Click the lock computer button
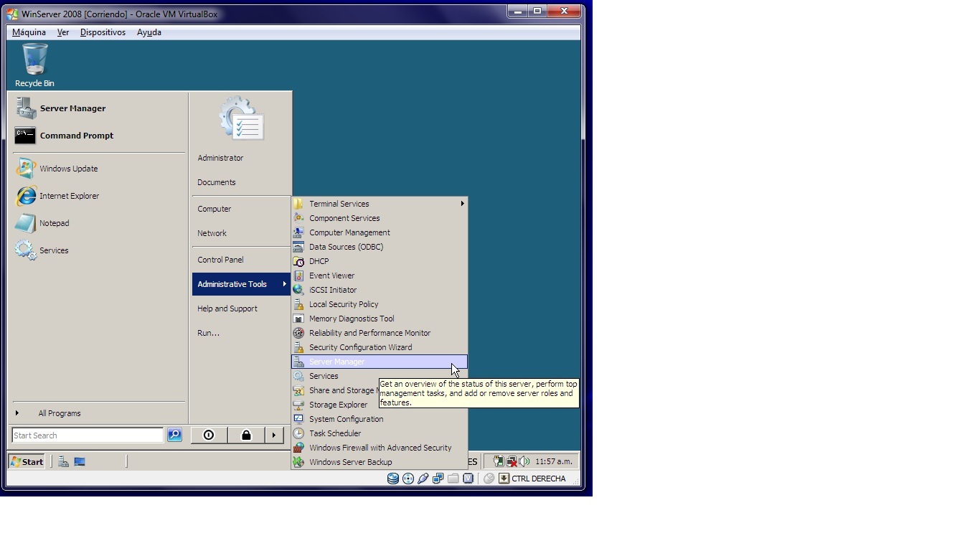The width and height of the screenshot is (980, 551). coord(246,435)
